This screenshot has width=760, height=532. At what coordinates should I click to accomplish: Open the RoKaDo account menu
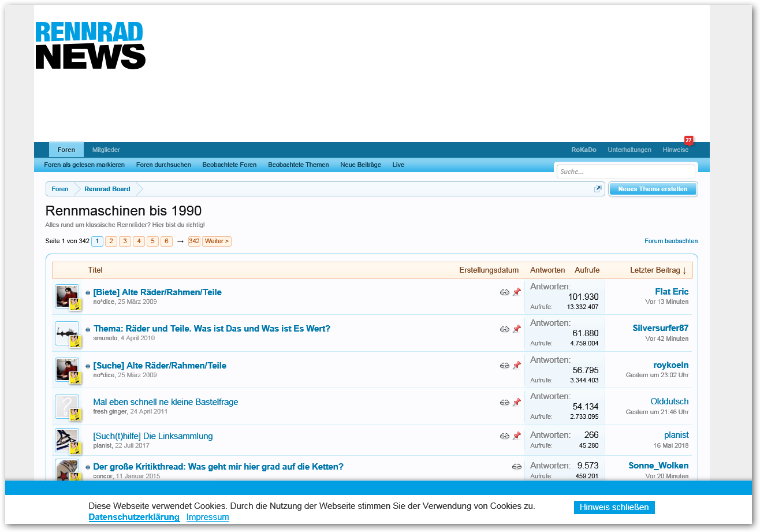[x=583, y=150]
